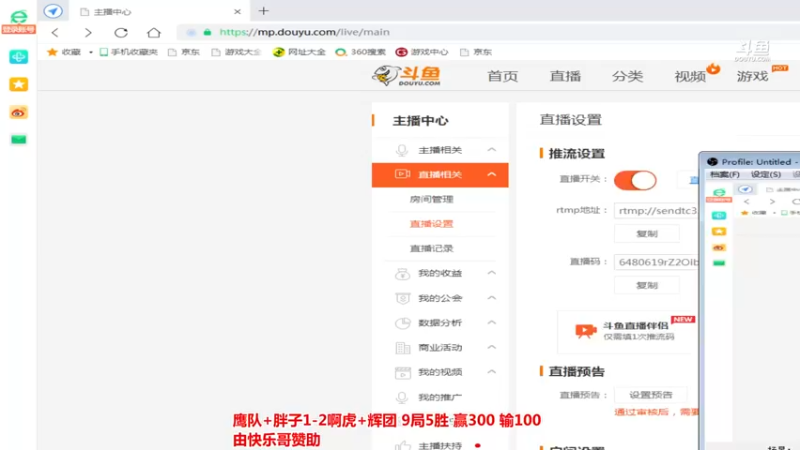Click the 直播码 stream key field
The image size is (800, 450).
point(656,262)
